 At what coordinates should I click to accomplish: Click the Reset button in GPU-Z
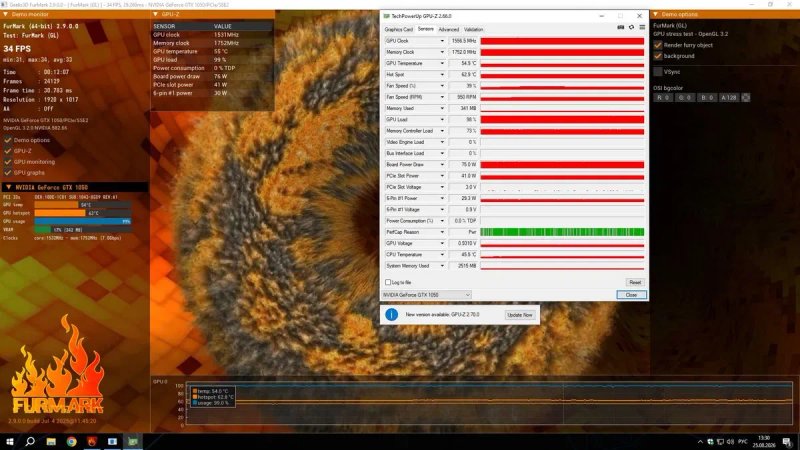click(635, 282)
